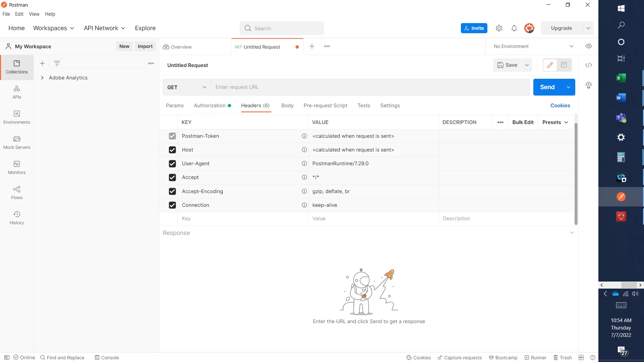Expand the Adobe Analytics collection
644x362 pixels.
click(42, 78)
